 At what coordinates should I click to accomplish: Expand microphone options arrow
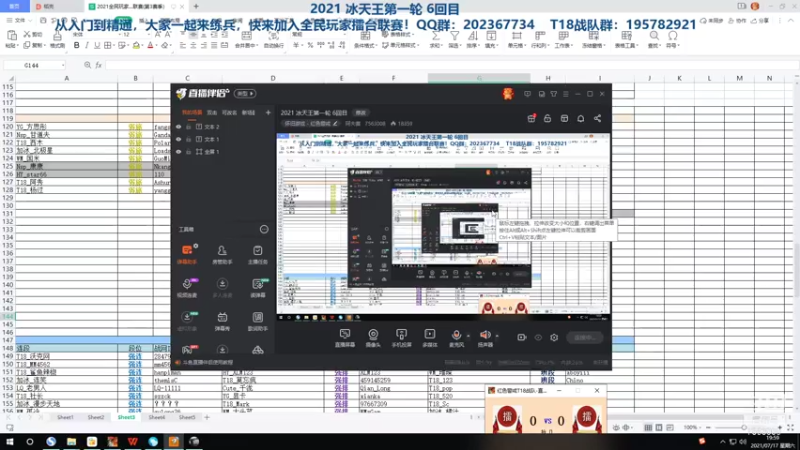click(468, 336)
